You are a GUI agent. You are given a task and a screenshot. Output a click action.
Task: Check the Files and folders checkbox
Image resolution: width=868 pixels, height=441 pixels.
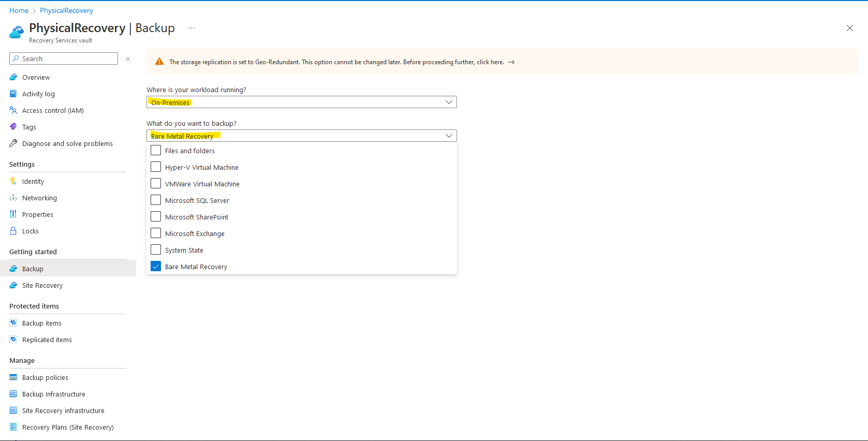click(156, 151)
